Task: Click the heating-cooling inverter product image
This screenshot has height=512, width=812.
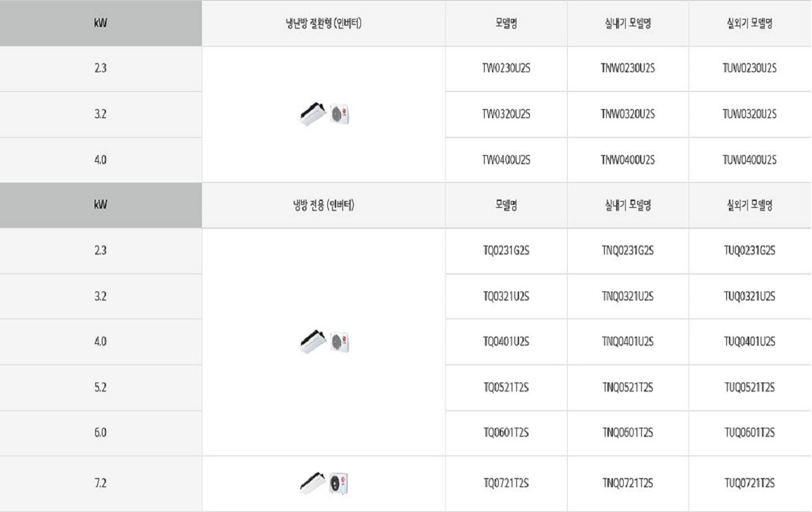Action: (x=324, y=115)
